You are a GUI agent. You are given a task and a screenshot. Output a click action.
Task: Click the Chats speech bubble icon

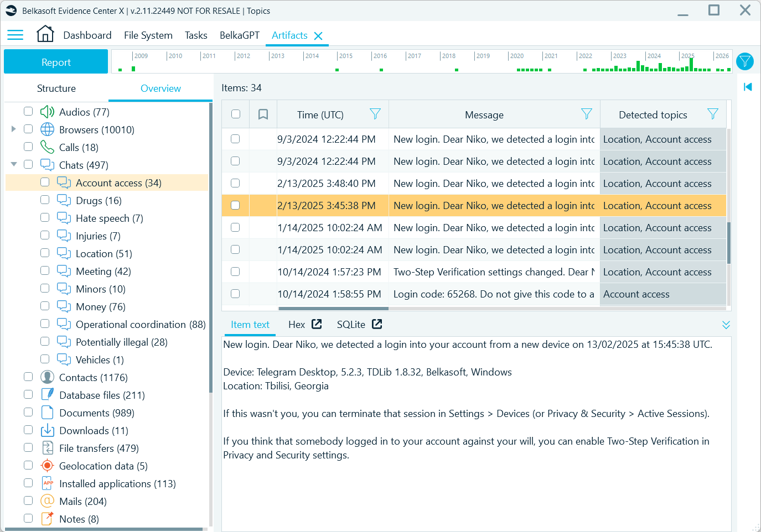48,165
